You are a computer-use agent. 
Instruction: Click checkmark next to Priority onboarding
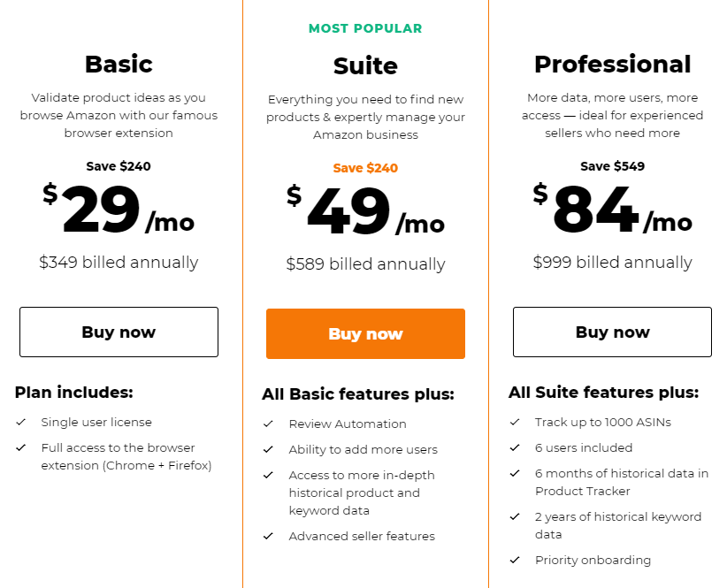point(515,561)
